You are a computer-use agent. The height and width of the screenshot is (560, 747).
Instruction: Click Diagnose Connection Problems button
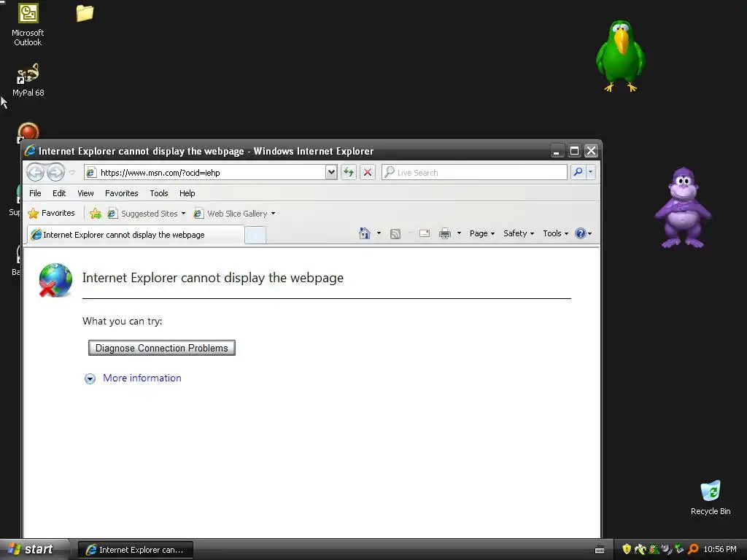[x=162, y=348]
